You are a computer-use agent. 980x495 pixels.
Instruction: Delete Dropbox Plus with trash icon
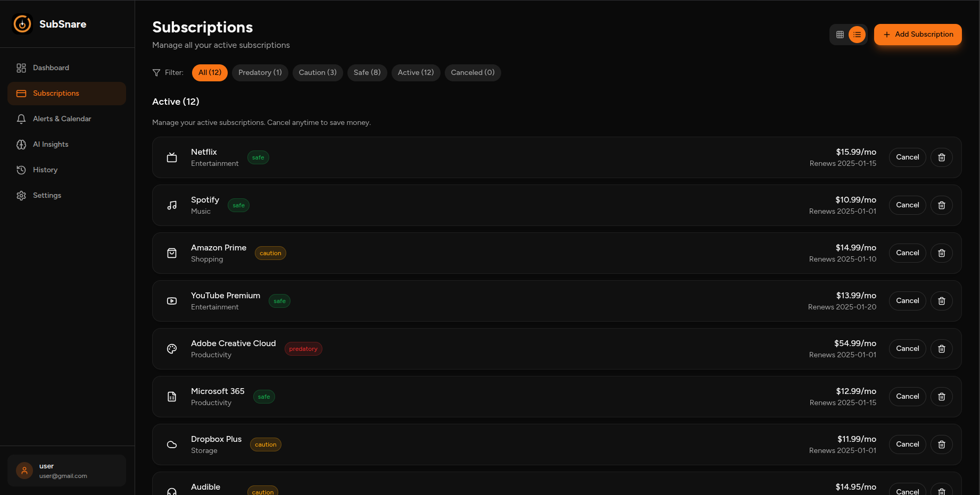click(942, 444)
